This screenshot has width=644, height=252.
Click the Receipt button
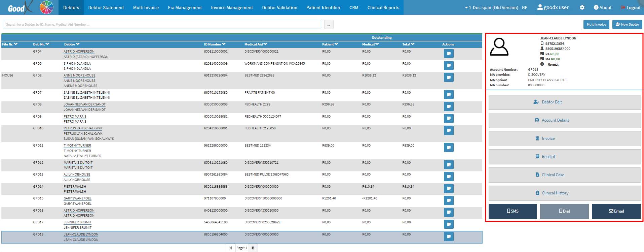[565, 157]
